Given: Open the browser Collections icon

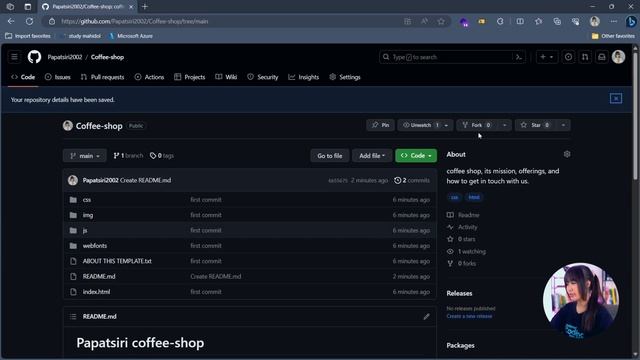Looking at the screenshot, I should point(557,21).
